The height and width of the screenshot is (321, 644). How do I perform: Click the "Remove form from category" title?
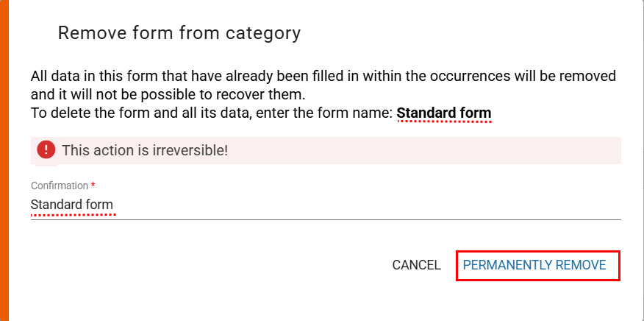[x=179, y=33]
